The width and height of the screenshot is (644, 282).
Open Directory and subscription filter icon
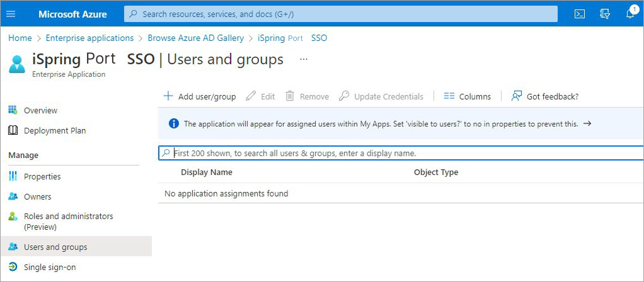click(x=604, y=14)
